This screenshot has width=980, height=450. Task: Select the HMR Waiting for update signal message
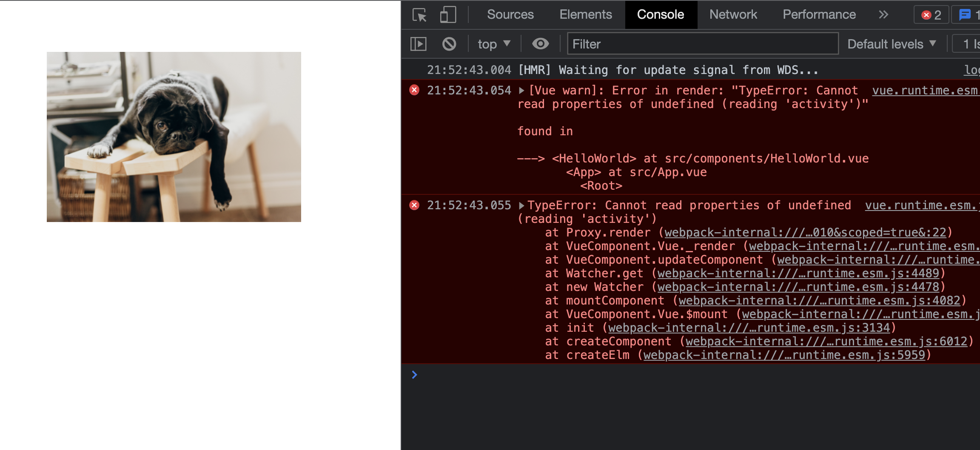tap(668, 70)
